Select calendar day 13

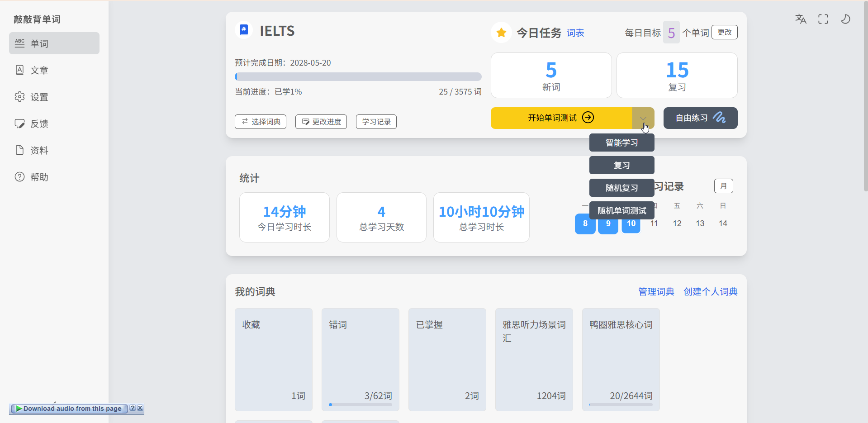tap(700, 223)
